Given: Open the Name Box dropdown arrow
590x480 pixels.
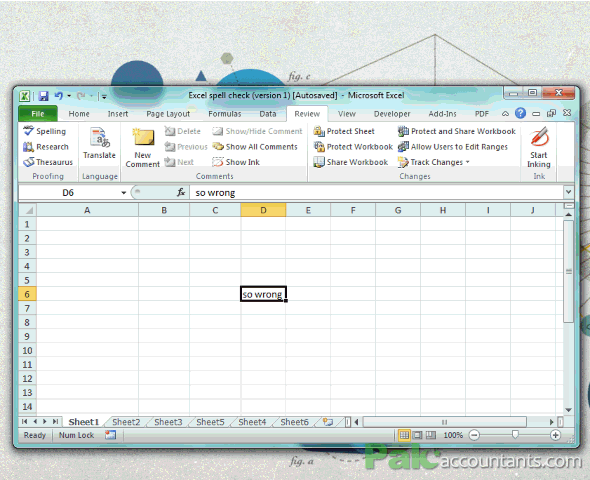Looking at the screenshot, I should [123, 193].
